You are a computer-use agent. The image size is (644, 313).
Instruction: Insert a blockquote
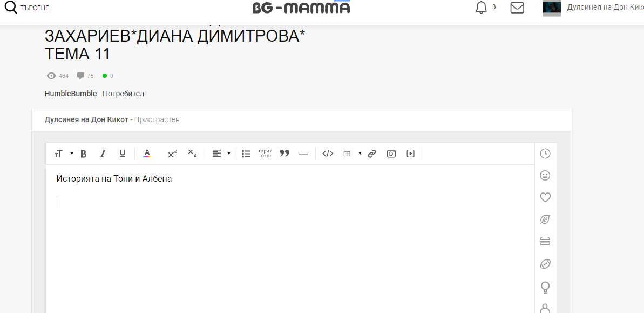coord(284,154)
